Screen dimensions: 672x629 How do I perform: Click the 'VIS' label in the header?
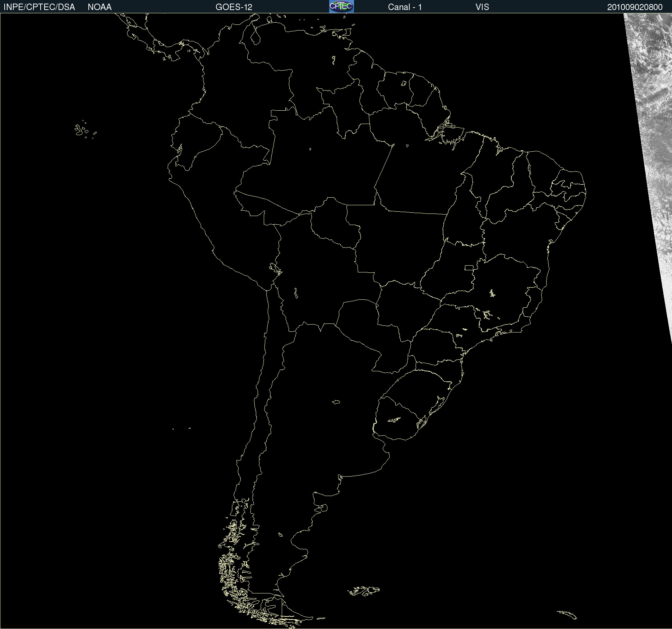[482, 7]
